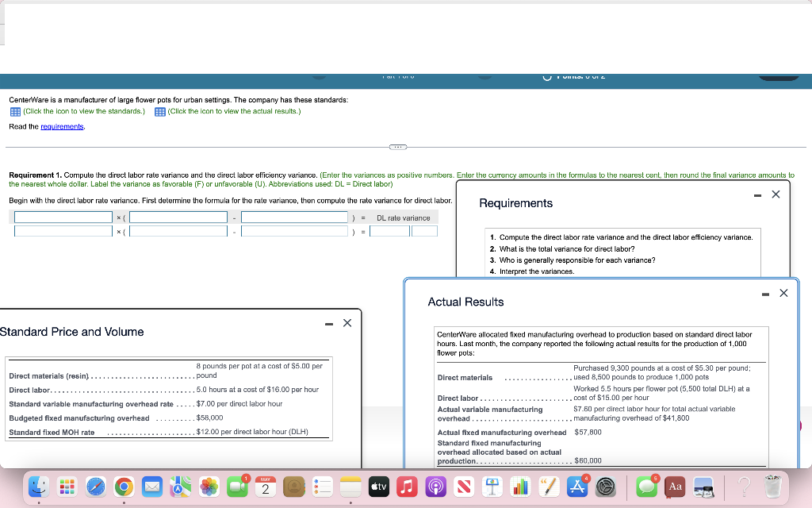Click 'Standard fixed MOH rate' row label

click(52, 433)
